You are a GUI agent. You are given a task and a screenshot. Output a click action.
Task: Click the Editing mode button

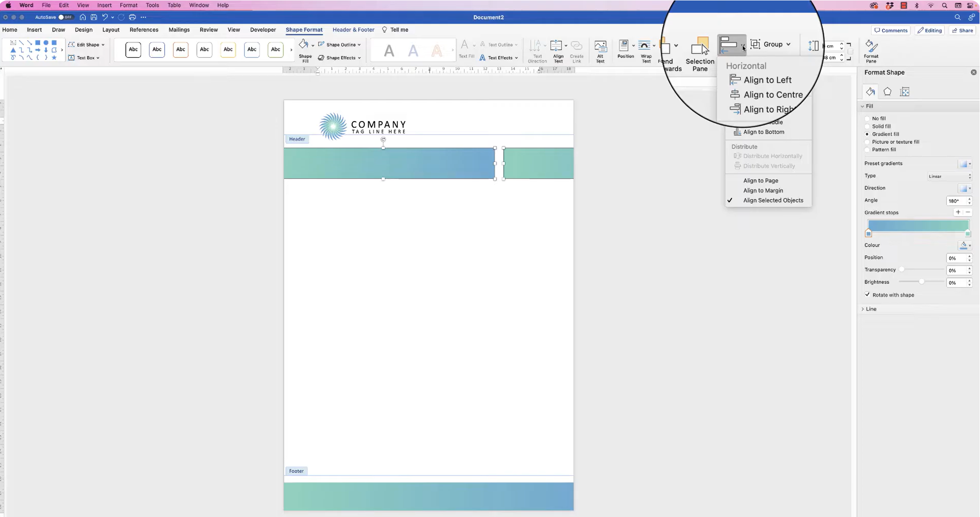(930, 30)
